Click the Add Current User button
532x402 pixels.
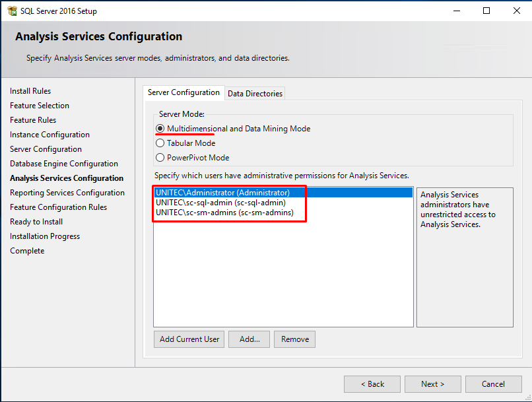[189, 339]
